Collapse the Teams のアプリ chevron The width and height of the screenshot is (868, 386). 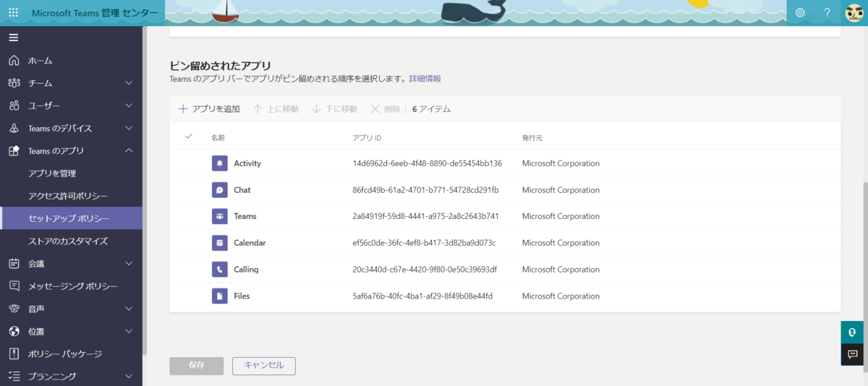coord(129,150)
